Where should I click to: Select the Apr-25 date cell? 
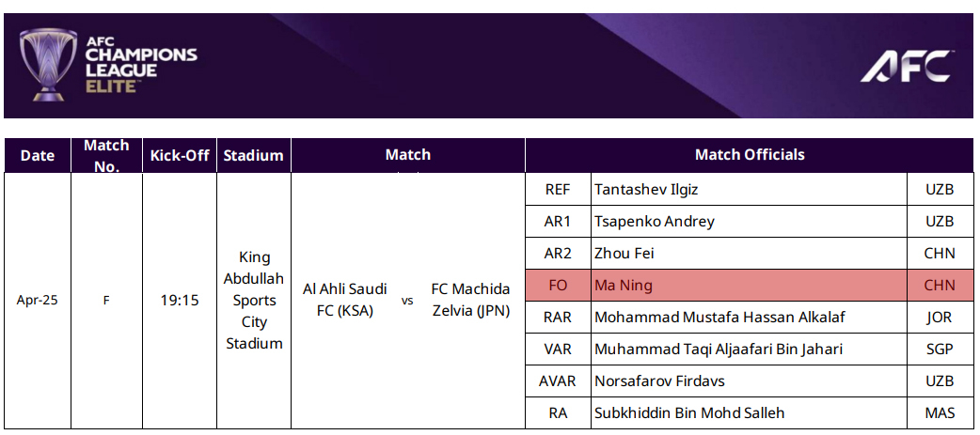point(38,301)
